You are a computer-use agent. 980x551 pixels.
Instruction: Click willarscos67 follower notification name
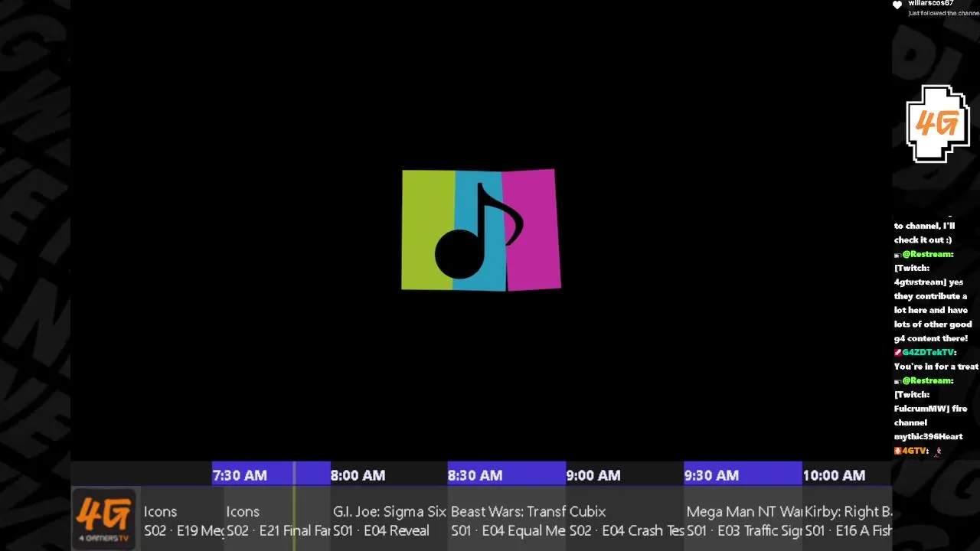tap(931, 4)
